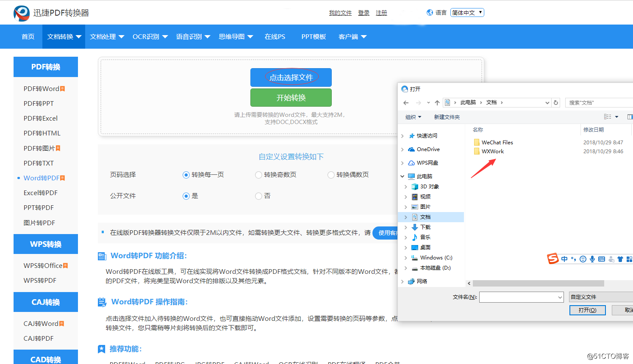
Task: Open the address bar history dropdown
Action: (547, 103)
